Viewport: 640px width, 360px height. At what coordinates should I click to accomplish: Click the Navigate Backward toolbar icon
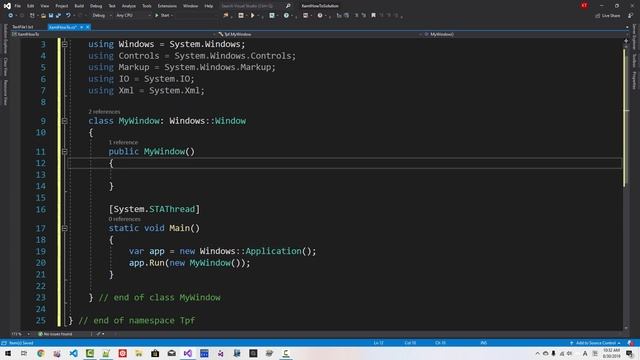pyautogui.click(x=11, y=16)
